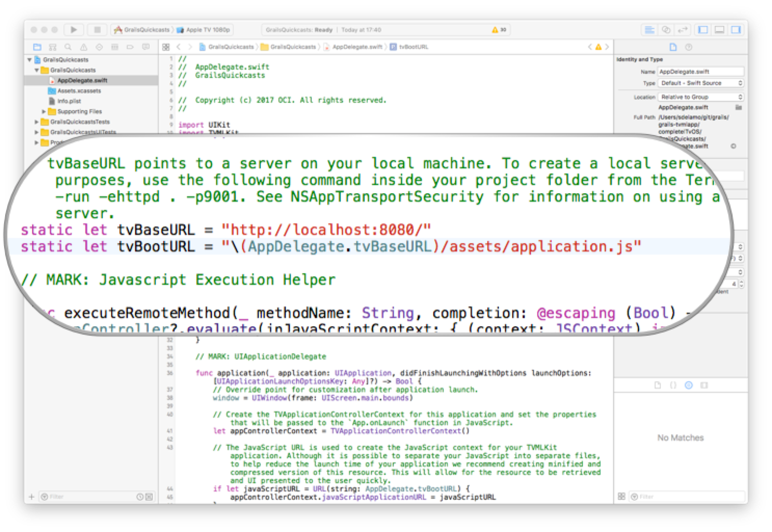Jump to next issue arrow
Image resolution: width=772 pixels, height=532 pixels.
point(606,47)
